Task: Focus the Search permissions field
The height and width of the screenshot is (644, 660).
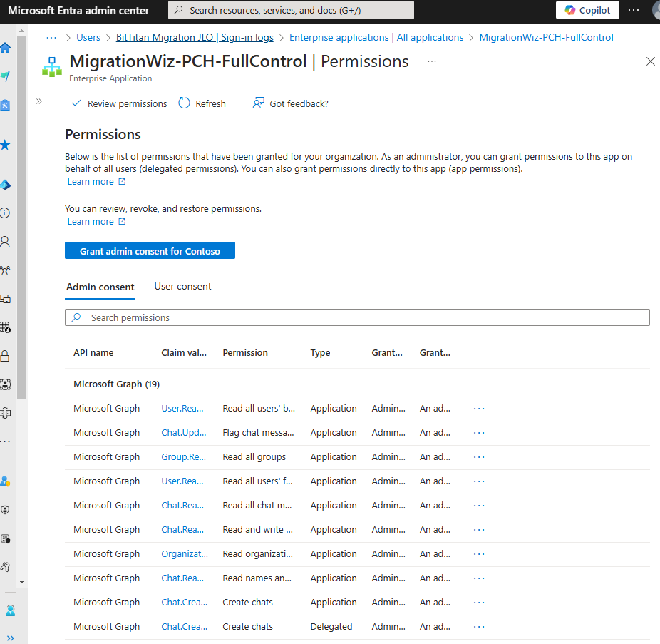Action: point(357,317)
